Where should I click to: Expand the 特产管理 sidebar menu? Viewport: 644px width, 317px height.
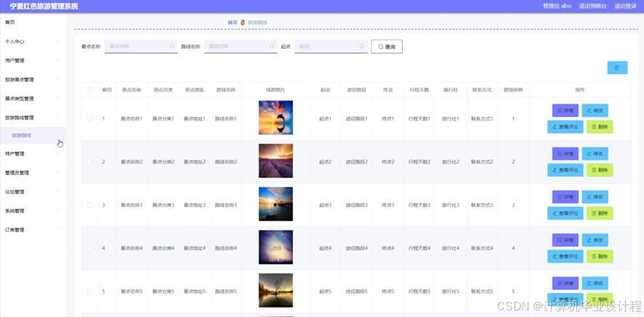click(33, 153)
